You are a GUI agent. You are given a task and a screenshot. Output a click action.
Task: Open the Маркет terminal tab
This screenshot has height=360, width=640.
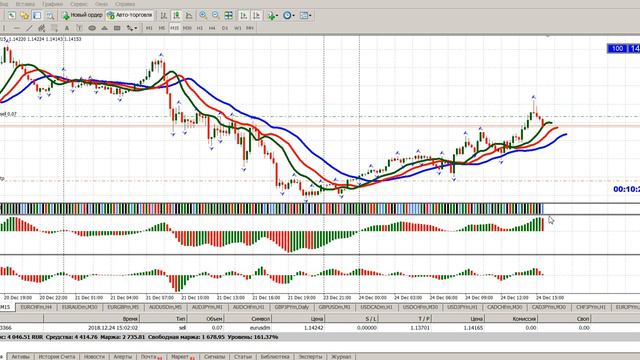pos(182,357)
